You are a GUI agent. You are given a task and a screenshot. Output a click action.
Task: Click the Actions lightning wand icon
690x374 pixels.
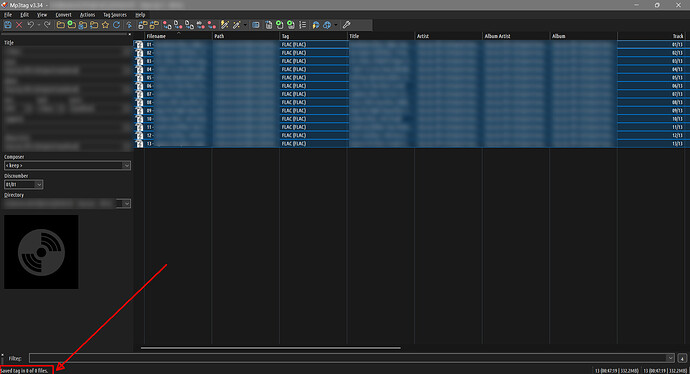tap(225, 25)
